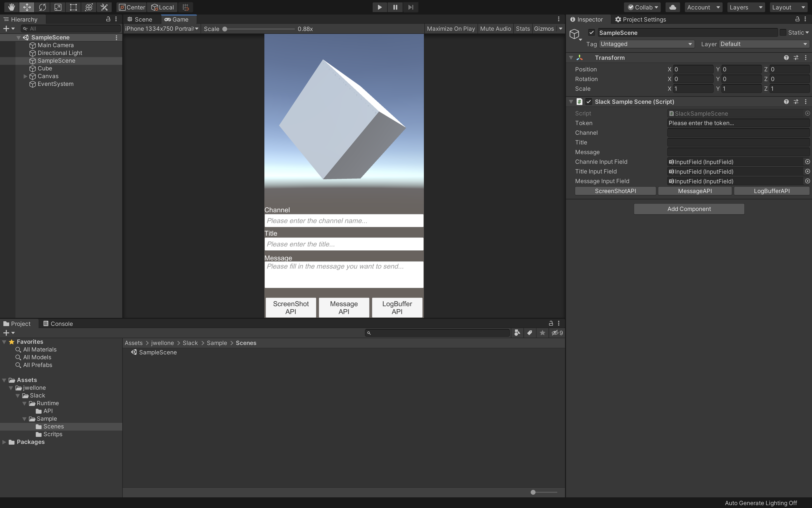Toggle grid snapping icon
The height and width of the screenshot is (508, 812).
[186, 7]
